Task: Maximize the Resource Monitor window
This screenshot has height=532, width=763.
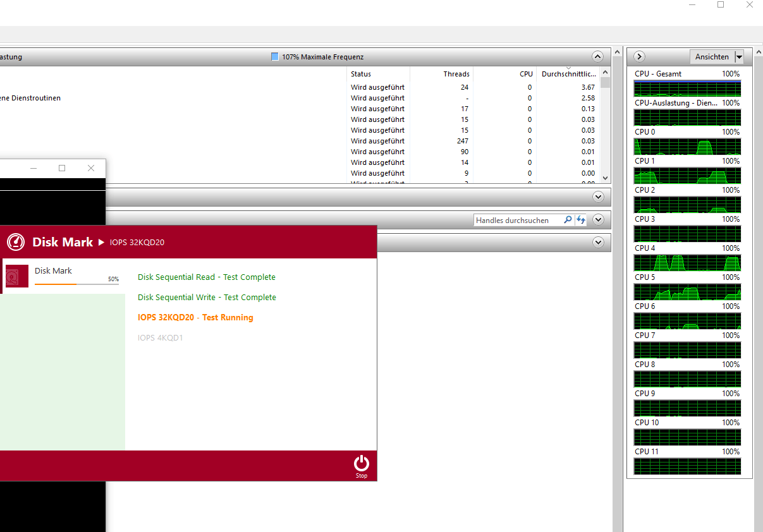Action: pyautogui.click(x=721, y=4)
